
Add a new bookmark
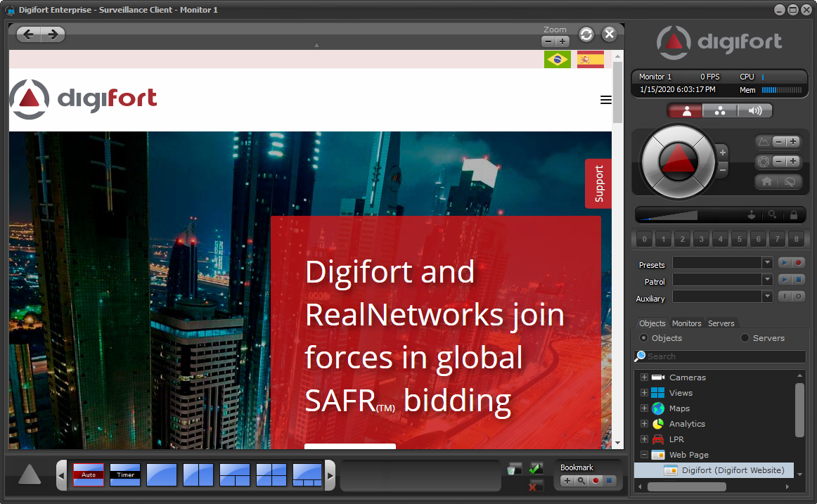pos(567,481)
